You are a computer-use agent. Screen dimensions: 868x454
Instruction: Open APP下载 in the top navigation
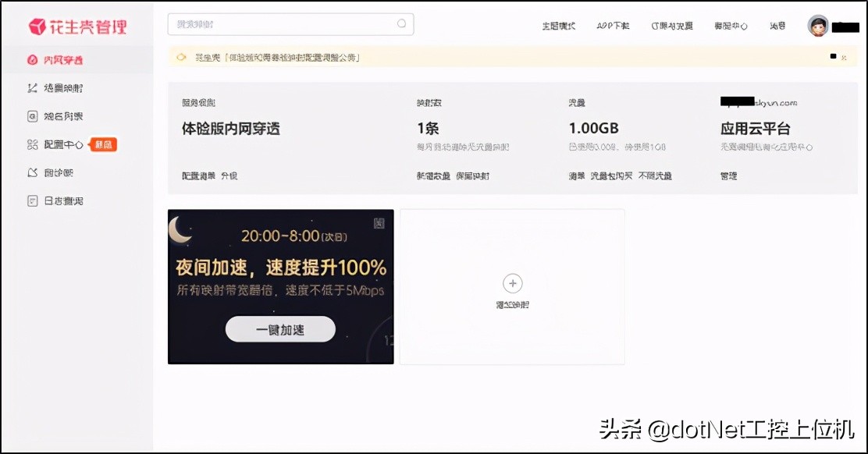coord(612,25)
